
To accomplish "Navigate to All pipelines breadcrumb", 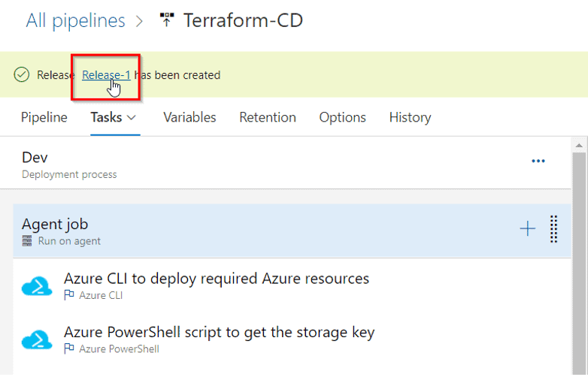I will coord(75,20).
